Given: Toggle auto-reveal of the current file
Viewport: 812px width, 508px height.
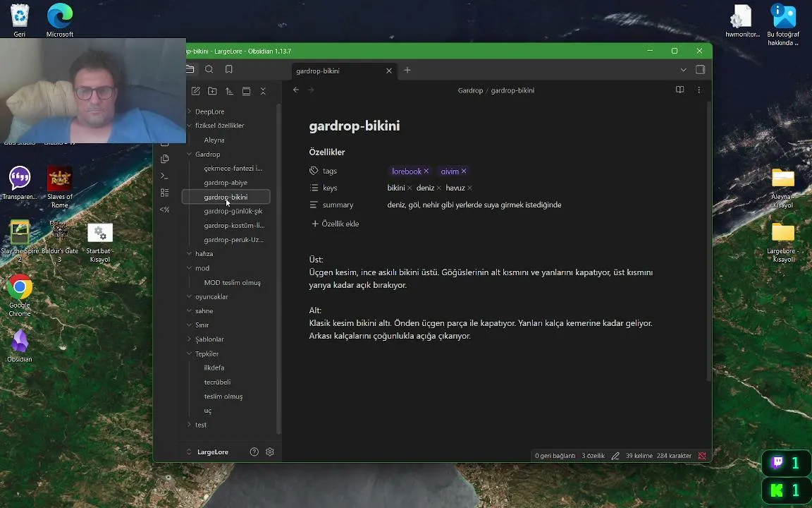Looking at the screenshot, I should tap(247, 91).
